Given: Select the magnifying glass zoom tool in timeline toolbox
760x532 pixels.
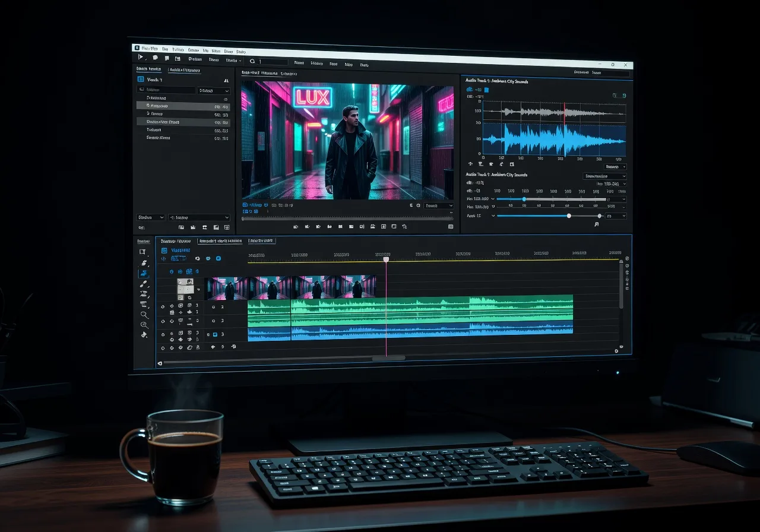Looking at the screenshot, I should (144, 315).
